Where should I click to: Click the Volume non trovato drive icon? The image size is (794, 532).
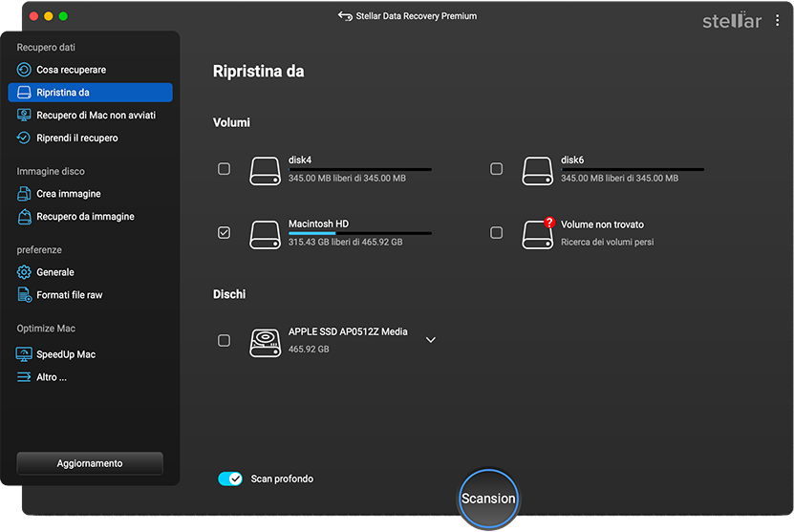pyautogui.click(x=537, y=235)
